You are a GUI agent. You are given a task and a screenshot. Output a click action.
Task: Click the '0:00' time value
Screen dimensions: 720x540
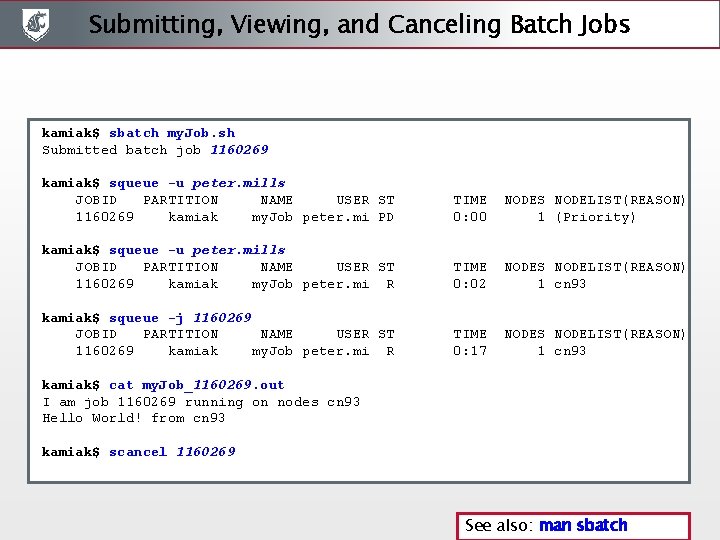470,217
